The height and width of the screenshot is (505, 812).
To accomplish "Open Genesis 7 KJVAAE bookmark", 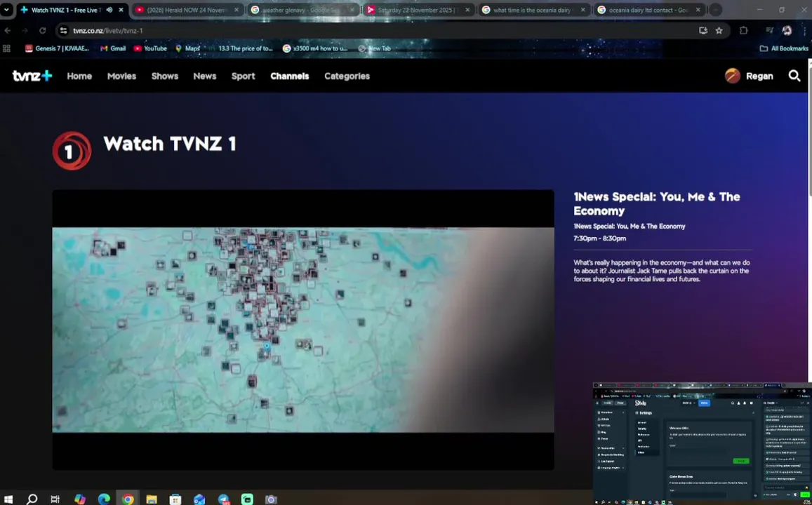I will click(57, 48).
